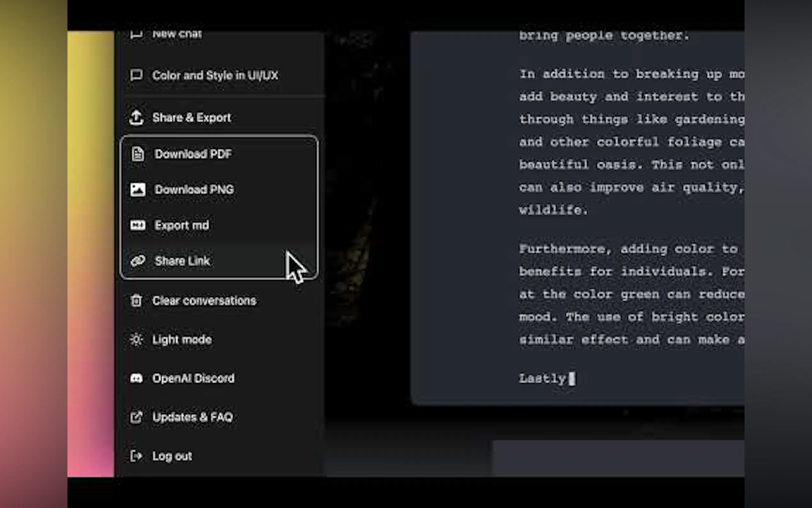
Task: Click the Download PDF document icon
Action: pyautogui.click(x=138, y=154)
